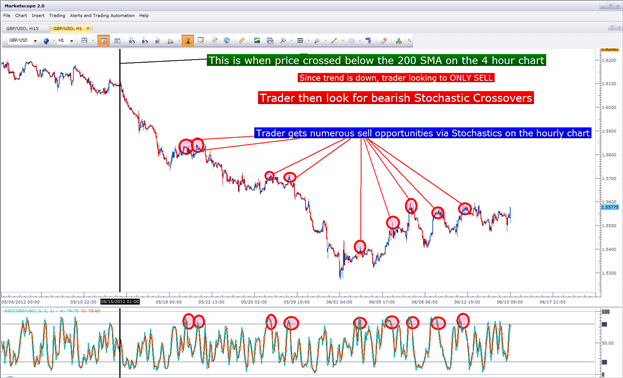Expand the arrow beside the pin tool

291,41
